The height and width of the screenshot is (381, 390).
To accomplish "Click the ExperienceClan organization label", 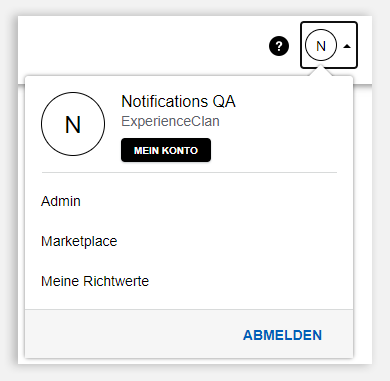I will point(170,121).
